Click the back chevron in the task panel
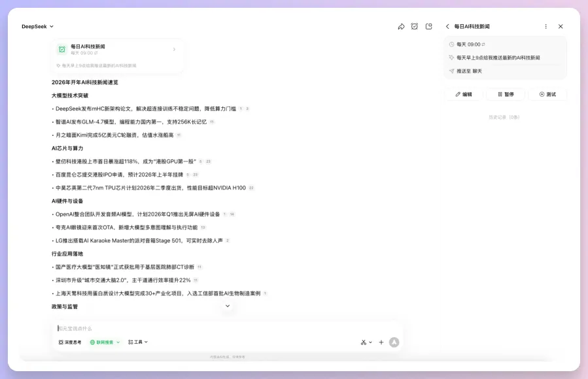Viewport: 588px width, 379px height. (x=447, y=26)
